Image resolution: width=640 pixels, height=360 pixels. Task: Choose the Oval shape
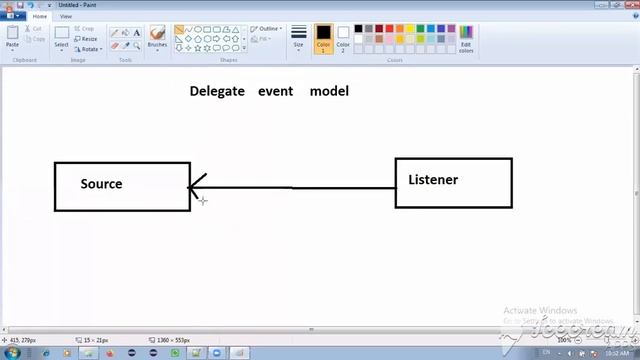198,29
